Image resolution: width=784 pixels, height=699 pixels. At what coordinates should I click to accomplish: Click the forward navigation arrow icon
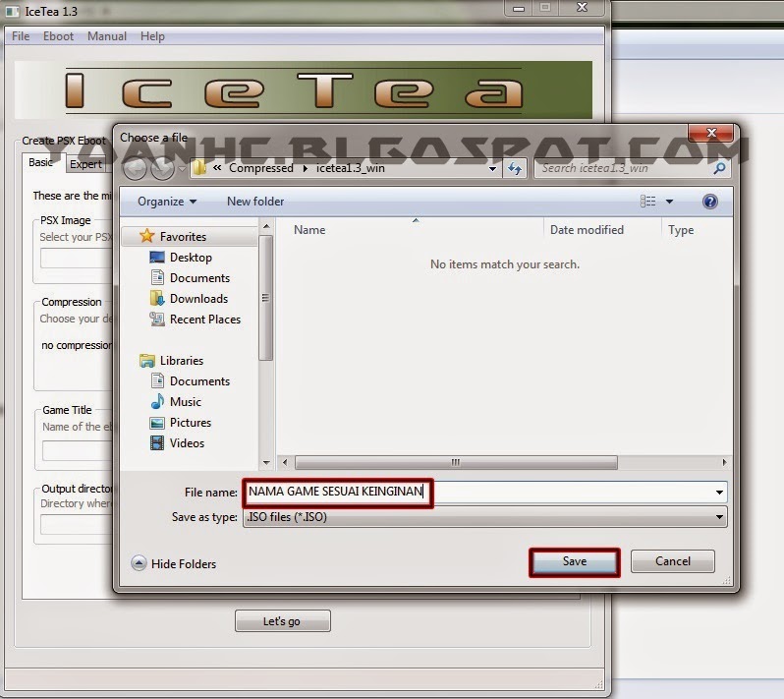(x=162, y=169)
